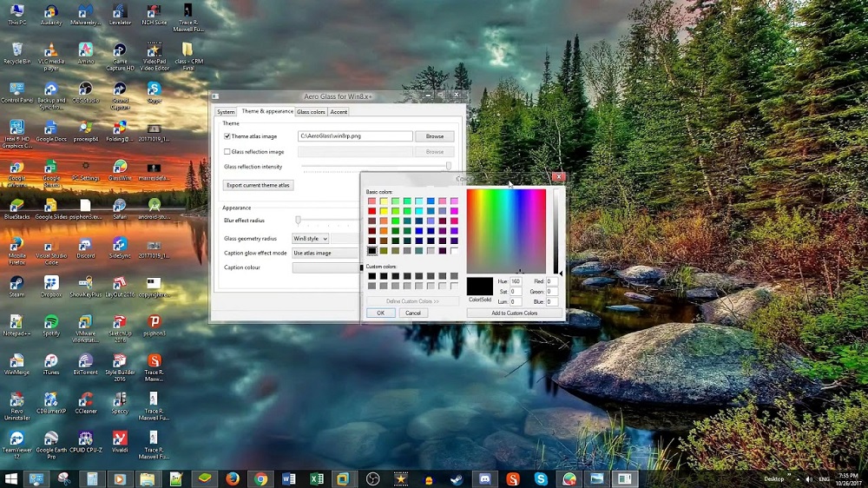Image resolution: width=868 pixels, height=488 pixels.
Task: Select the Discord desktop icon
Action: [x=85, y=247]
